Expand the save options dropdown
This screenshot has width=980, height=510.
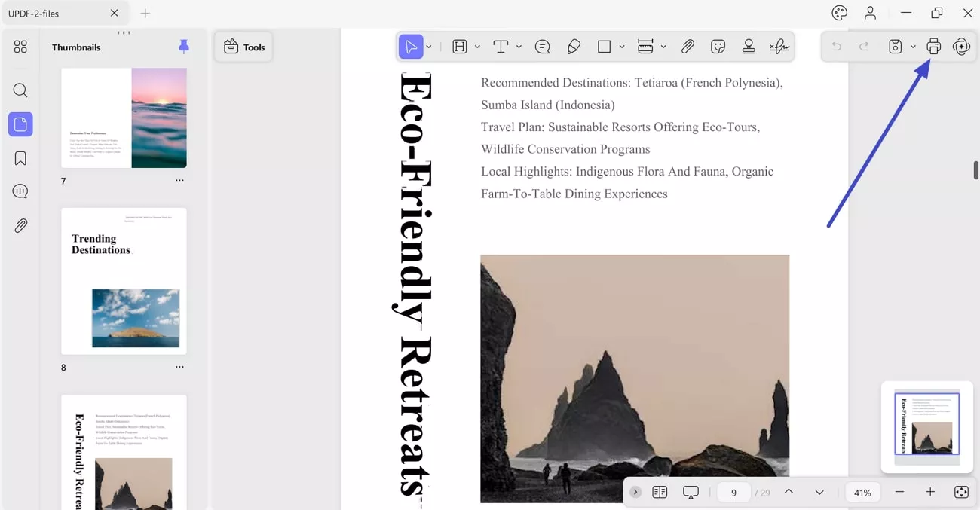pyautogui.click(x=912, y=47)
